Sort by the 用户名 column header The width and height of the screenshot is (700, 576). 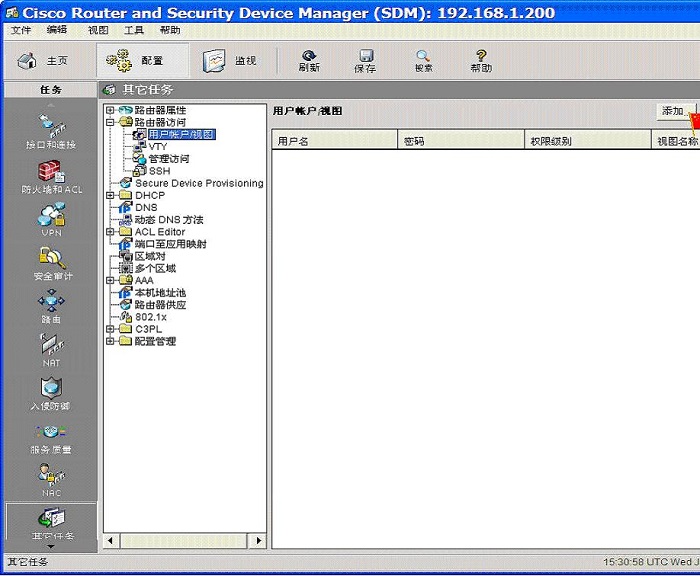click(x=335, y=141)
